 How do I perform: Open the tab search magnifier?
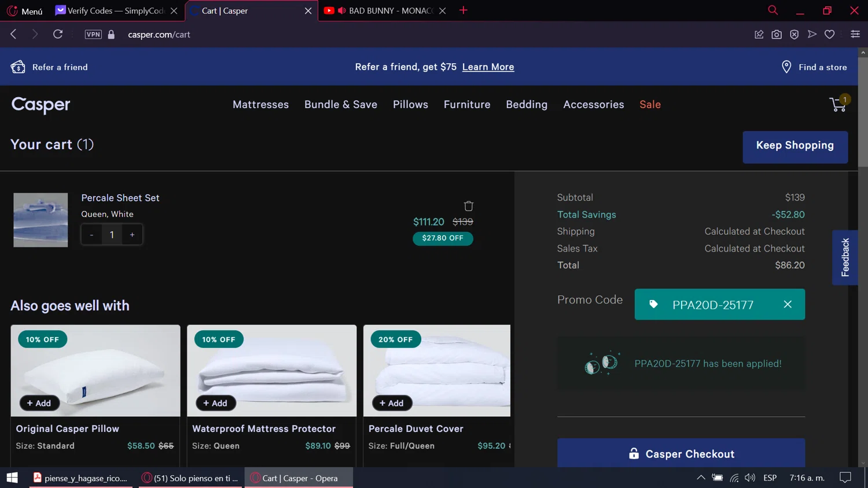point(773,10)
